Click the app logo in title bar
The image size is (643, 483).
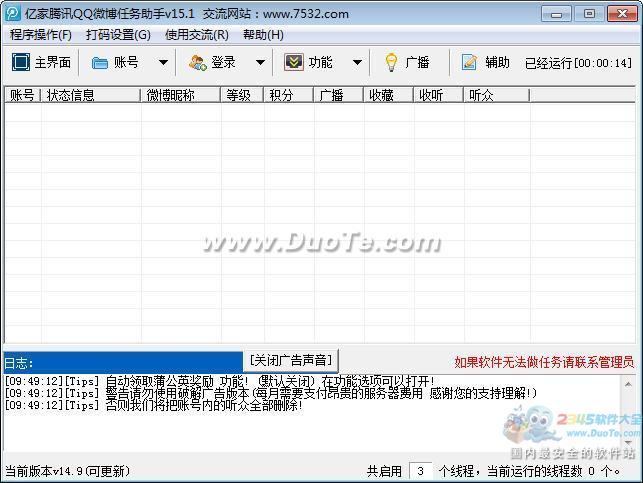13,14
